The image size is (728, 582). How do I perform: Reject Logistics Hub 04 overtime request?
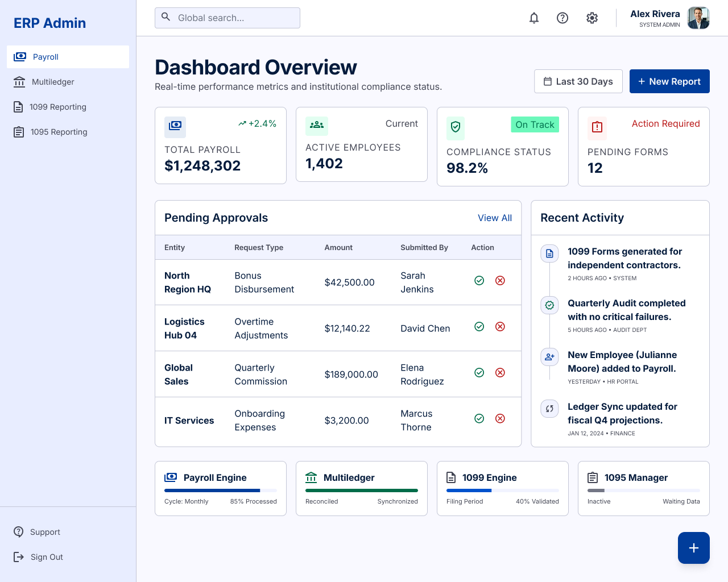[500, 327]
